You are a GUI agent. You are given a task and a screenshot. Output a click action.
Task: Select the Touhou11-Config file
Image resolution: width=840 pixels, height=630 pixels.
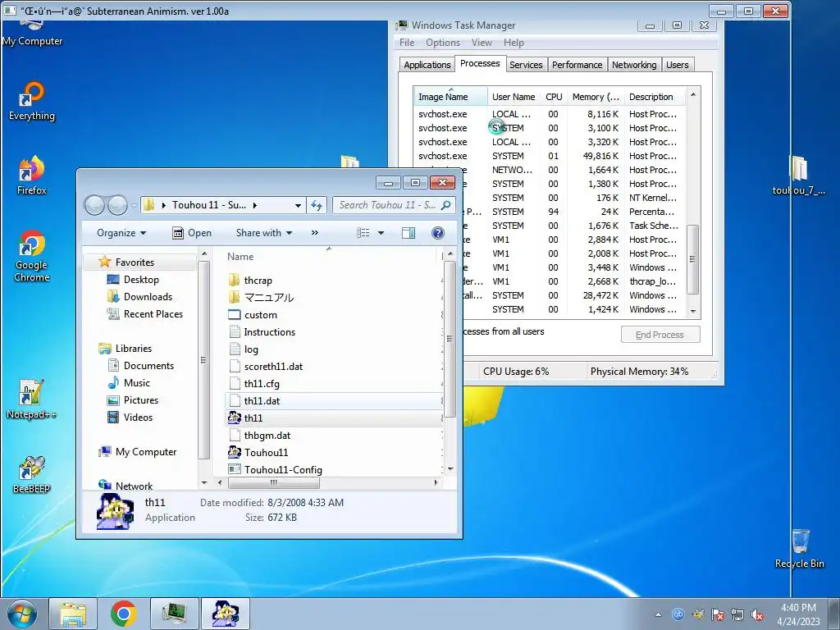[x=283, y=470]
